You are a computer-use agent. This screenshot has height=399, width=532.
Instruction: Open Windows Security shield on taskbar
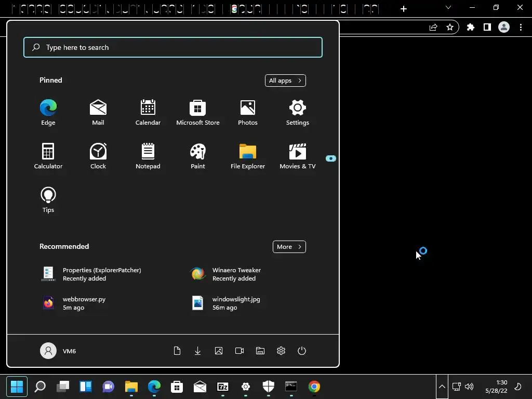tap(269, 386)
